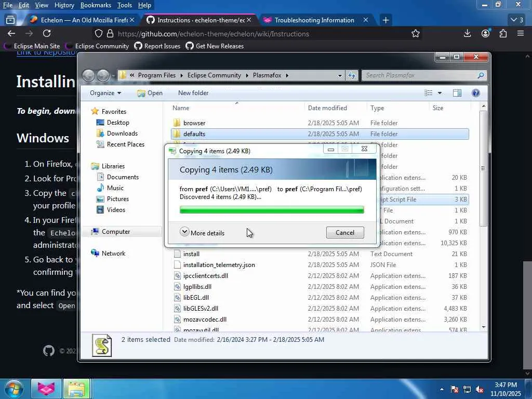Viewport: 532px width, 399px height.
Task: Open the list all tabs dropdown
Action: [517, 20]
